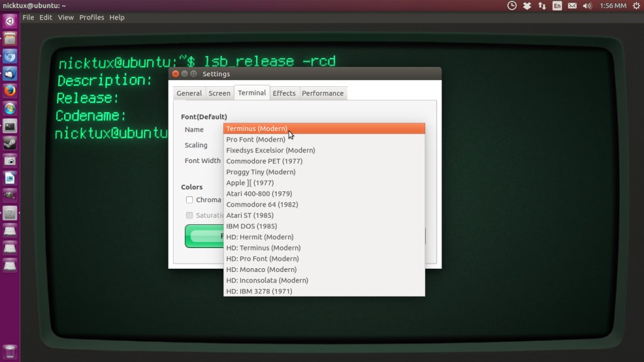644x362 pixels.
Task: Choose IBM DOS (1985) font
Action: coord(324,226)
